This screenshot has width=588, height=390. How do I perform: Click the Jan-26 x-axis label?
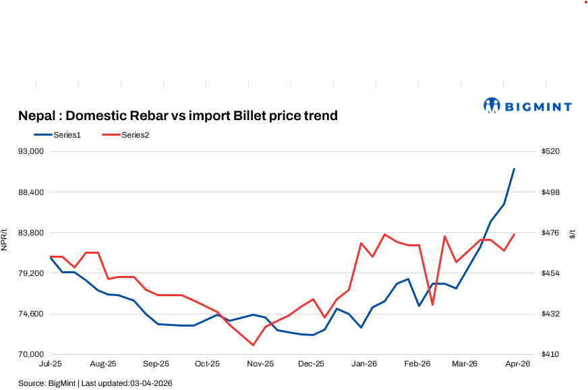pyautogui.click(x=365, y=364)
